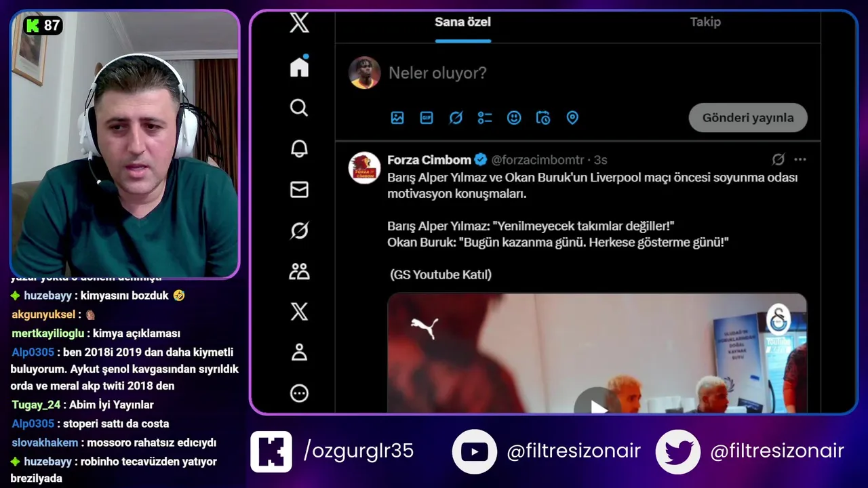Click Forza Cimbom profile avatar
The height and width of the screenshot is (488, 868).
(x=364, y=168)
